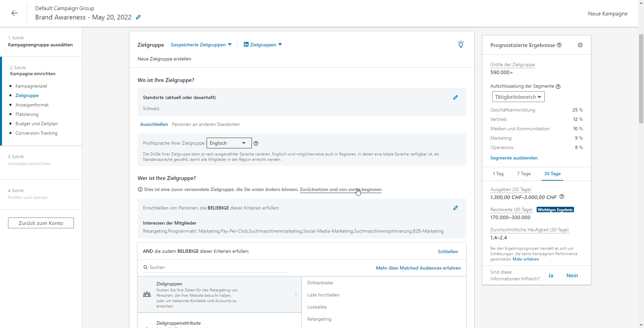The height and width of the screenshot is (328, 644).
Task: Click Schließen link
Action: 448,251
